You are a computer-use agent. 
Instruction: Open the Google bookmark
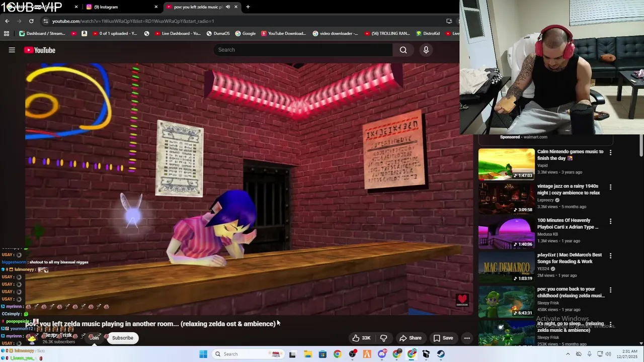246,34
